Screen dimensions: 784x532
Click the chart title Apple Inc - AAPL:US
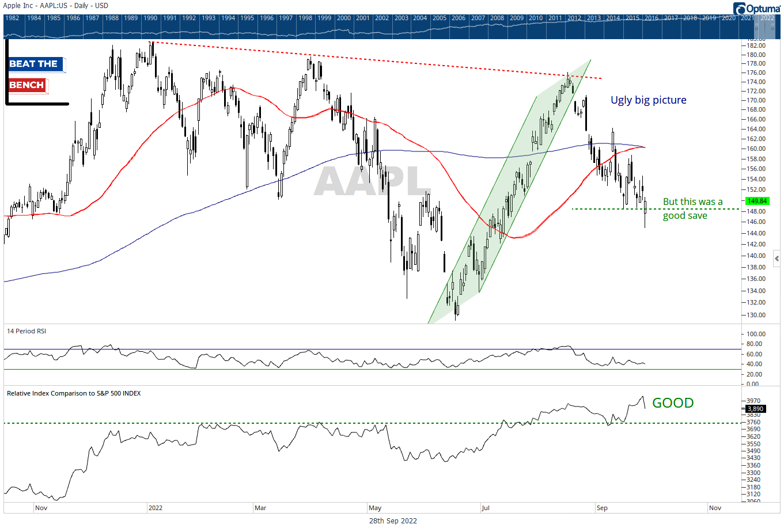[36, 6]
